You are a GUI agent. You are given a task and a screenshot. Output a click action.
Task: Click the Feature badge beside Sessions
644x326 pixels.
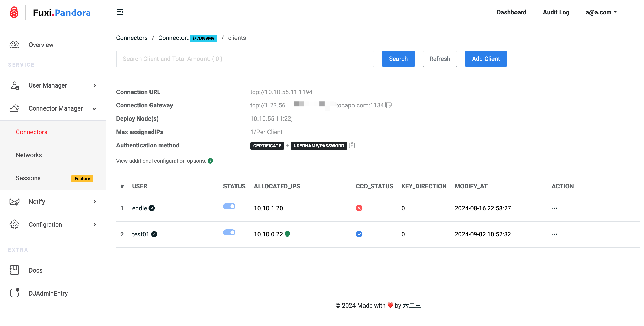pyautogui.click(x=82, y=179)
